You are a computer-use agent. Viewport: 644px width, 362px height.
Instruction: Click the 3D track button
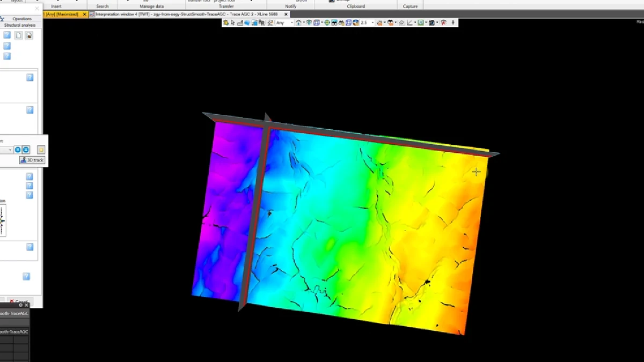point(32,160)
